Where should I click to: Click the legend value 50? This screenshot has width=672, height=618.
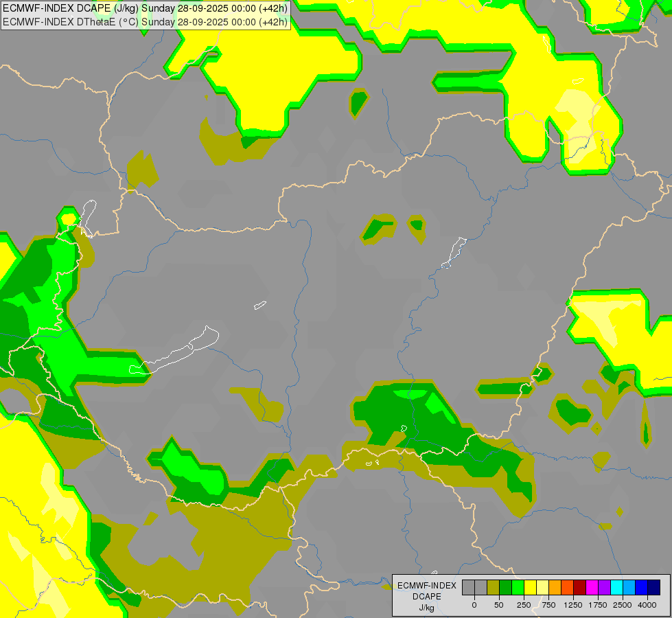pyautogui.click(x=499, y=605)
